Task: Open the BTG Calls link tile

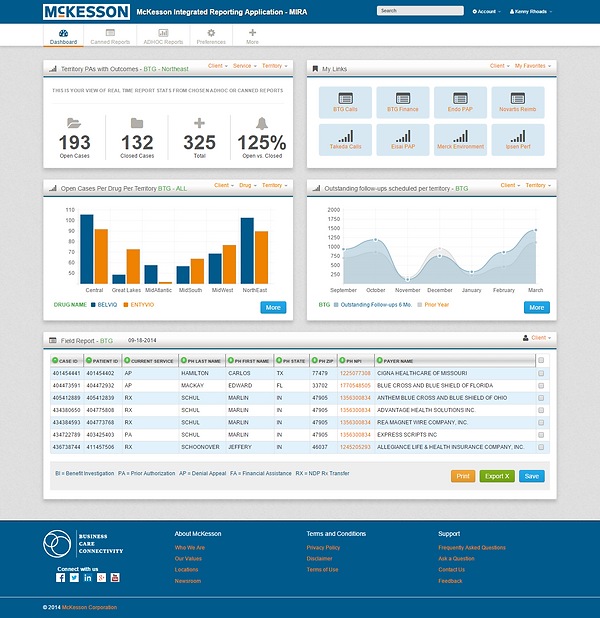Action: coord(345,102)
